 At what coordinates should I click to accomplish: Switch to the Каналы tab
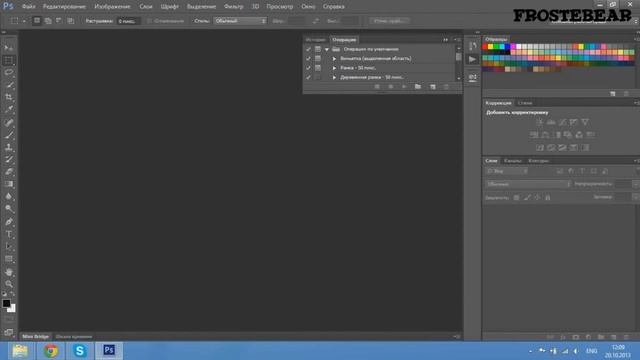pyautogui.click(x=513, y=161)
